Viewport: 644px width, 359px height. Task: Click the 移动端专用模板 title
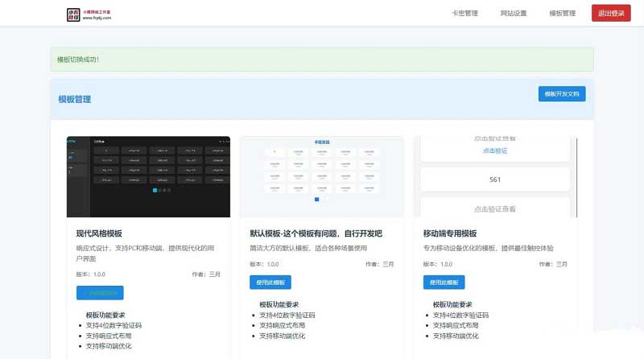tap(450, 233)
